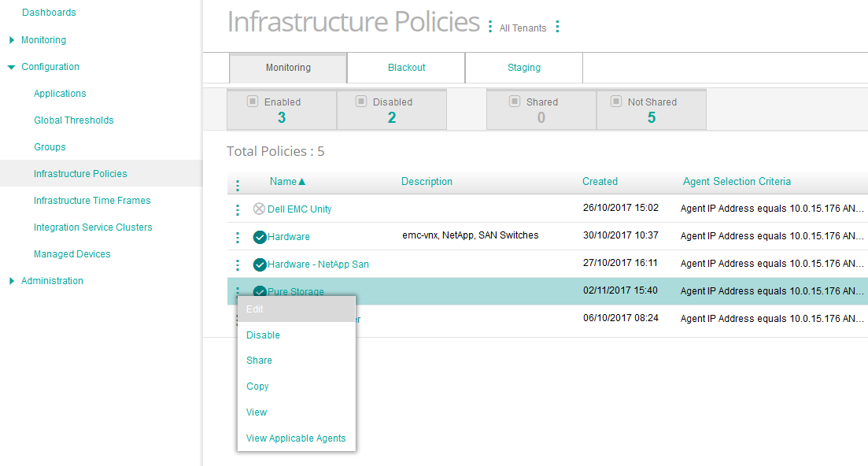Open the dotted menu right of All Tenants

557,26
